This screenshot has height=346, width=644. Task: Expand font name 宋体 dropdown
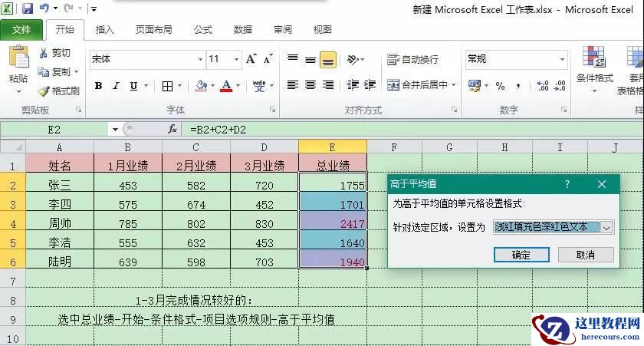point(200,60)
